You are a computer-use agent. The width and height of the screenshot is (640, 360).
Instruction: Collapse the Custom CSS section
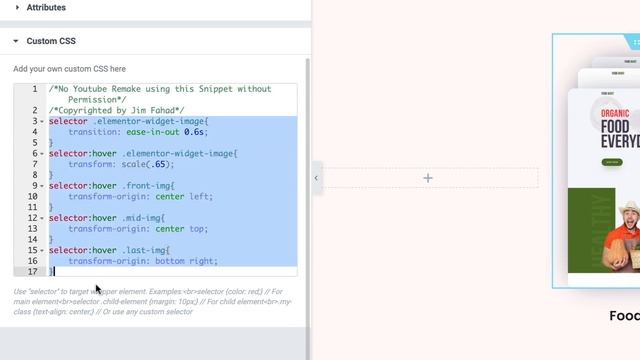point(16,41)
